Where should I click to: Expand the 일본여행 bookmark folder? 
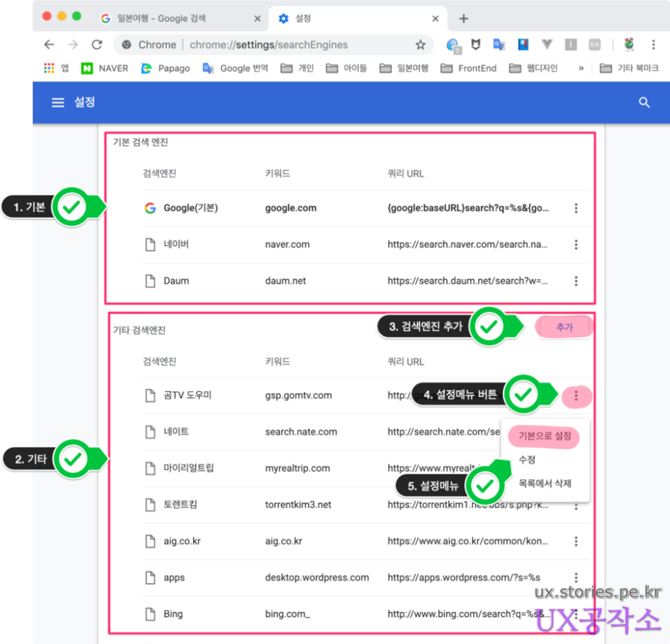click(x=404, y=68)
